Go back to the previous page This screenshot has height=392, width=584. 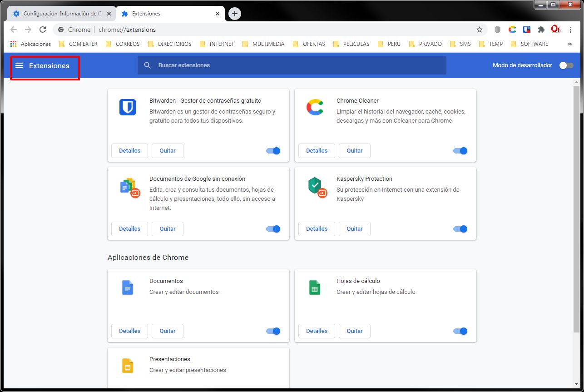tap(14, 30)
